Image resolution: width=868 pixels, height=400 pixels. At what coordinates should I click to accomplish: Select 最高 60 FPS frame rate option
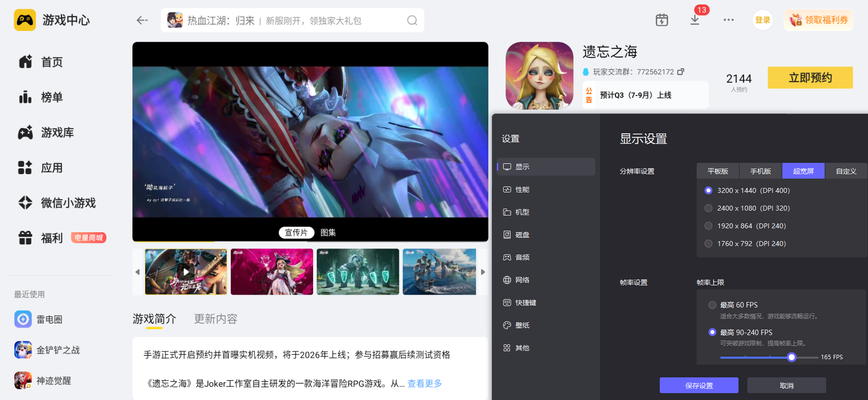[x=712, y=305]
